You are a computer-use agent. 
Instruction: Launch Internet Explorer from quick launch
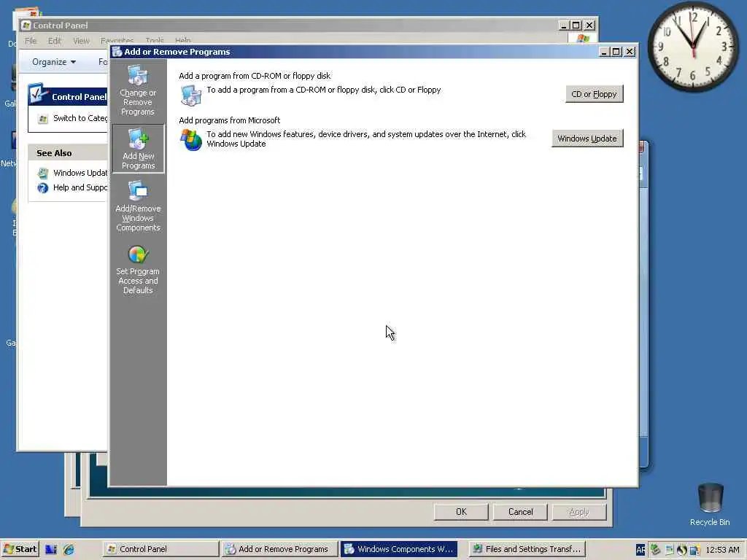[x=69, y=549]
